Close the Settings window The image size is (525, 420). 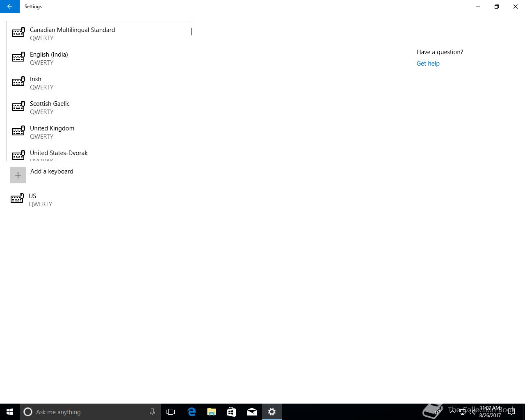[516, 7]
